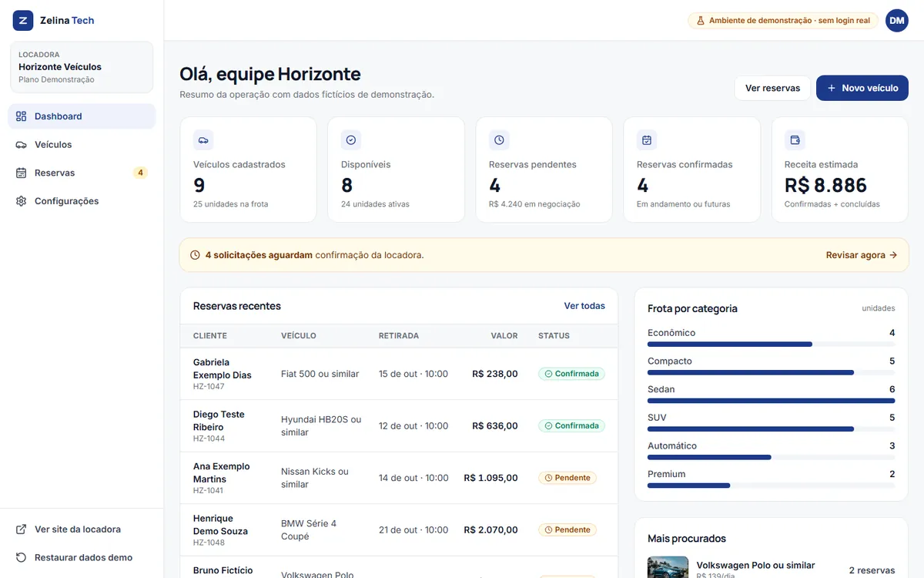Click the check-circle icon on Disponíveis card

(x=351, y=140)
